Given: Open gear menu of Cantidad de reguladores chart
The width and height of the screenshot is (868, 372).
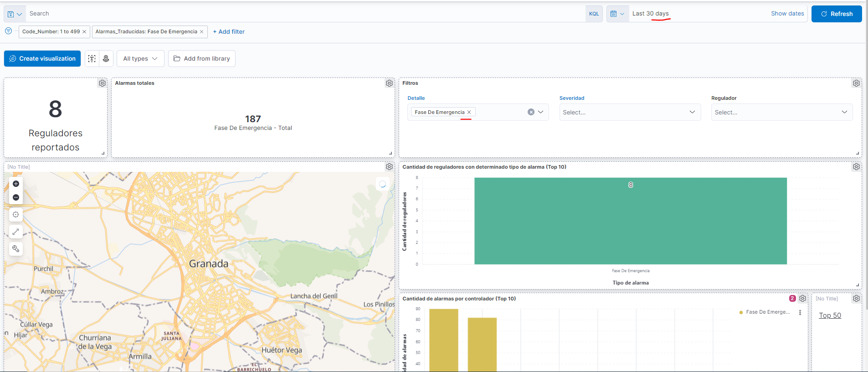Looking at the screenshot, I should click(856, 167).
